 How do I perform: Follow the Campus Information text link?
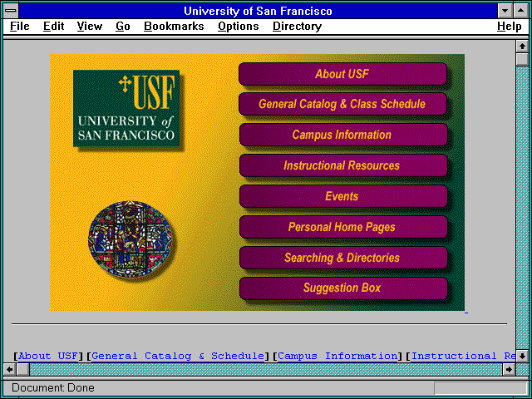pyautogui.click(x=337, y=356)
